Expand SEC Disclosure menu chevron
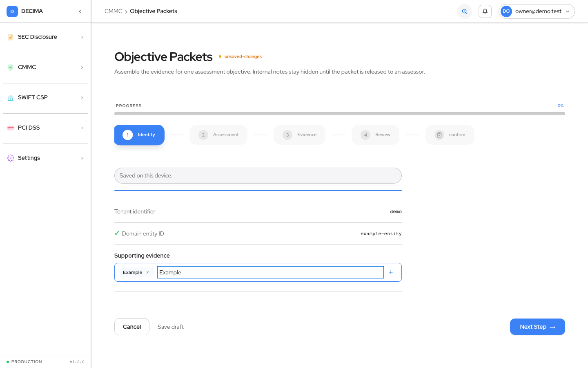 [x=82, y=37]
